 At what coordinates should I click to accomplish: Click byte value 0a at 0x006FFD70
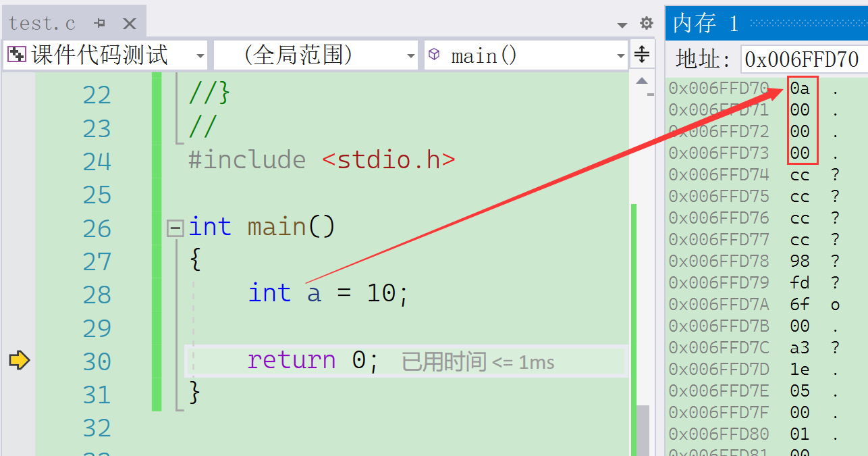click(800, 88)
